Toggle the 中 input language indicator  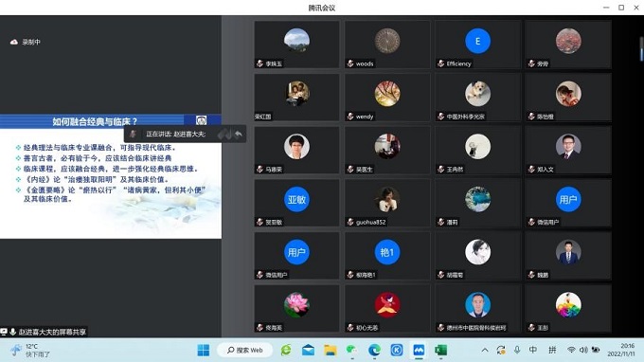[x=533, y=350]
